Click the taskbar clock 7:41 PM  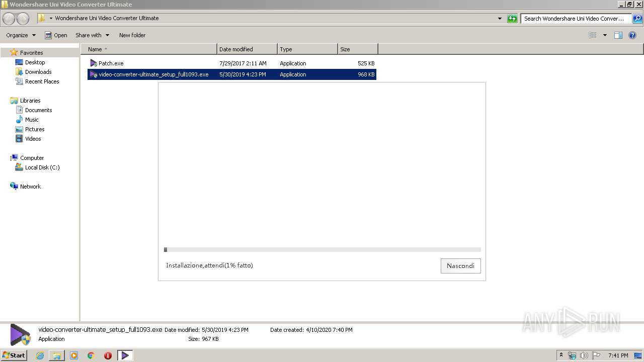[x=618, y=355]
